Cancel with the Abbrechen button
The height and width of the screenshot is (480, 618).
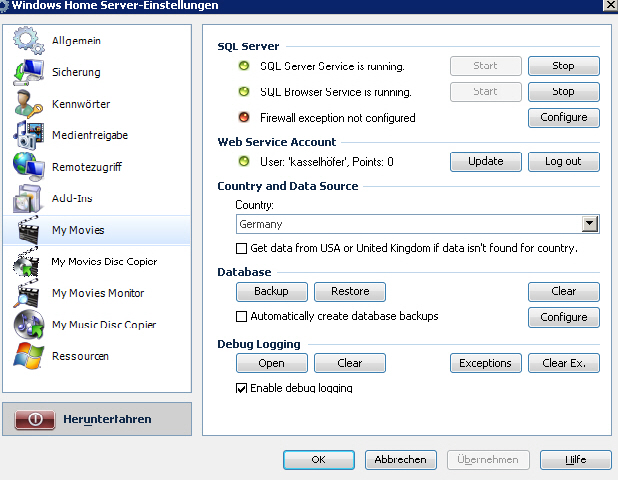click(400, 460)
